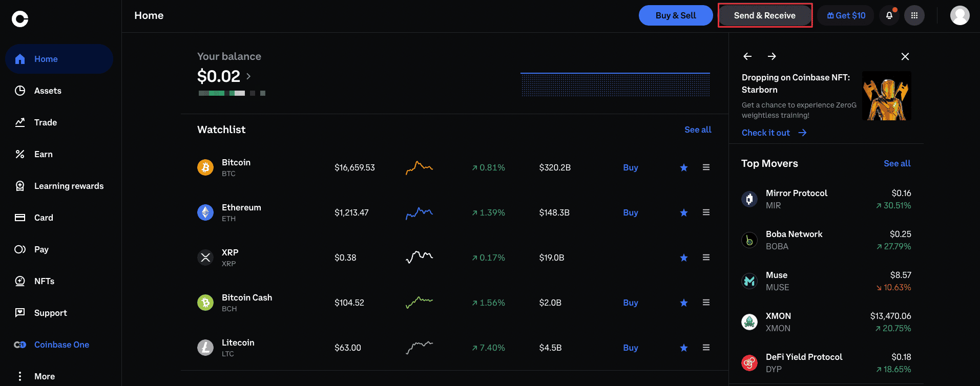
Task: Expand balance details chevron
Action: pyautogui.click(x=248, y=76)
